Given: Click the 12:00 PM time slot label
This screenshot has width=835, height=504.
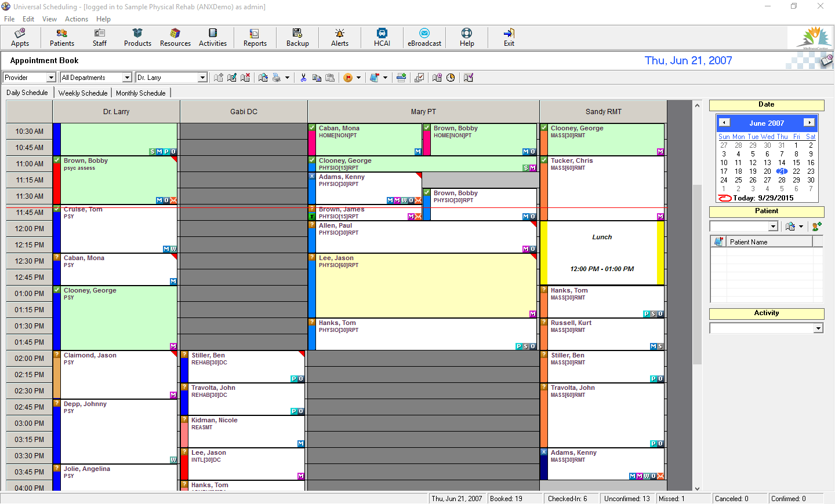Looking at the screenshot, I should [30, 229].
